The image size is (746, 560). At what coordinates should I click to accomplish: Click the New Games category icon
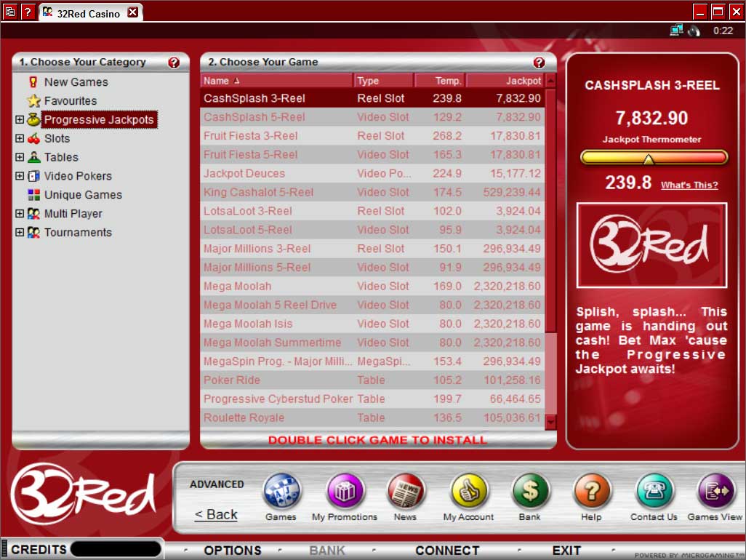click(33, 82)
